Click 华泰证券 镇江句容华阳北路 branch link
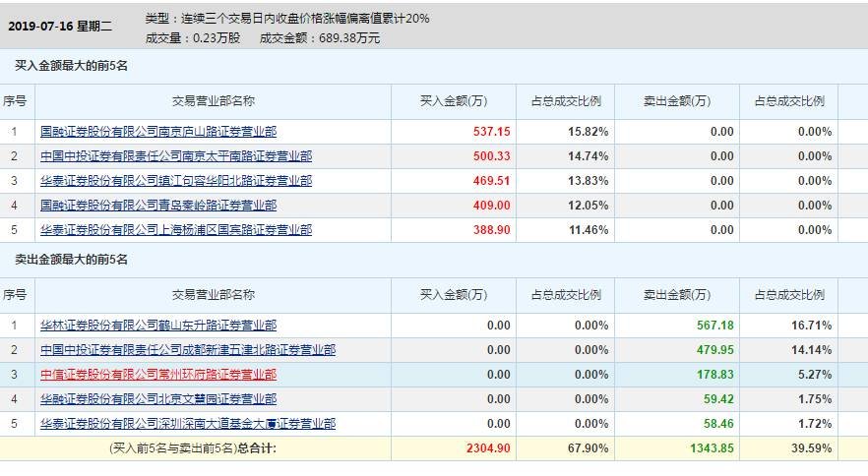This screenshot has height=476, width=868. point(176,180)
